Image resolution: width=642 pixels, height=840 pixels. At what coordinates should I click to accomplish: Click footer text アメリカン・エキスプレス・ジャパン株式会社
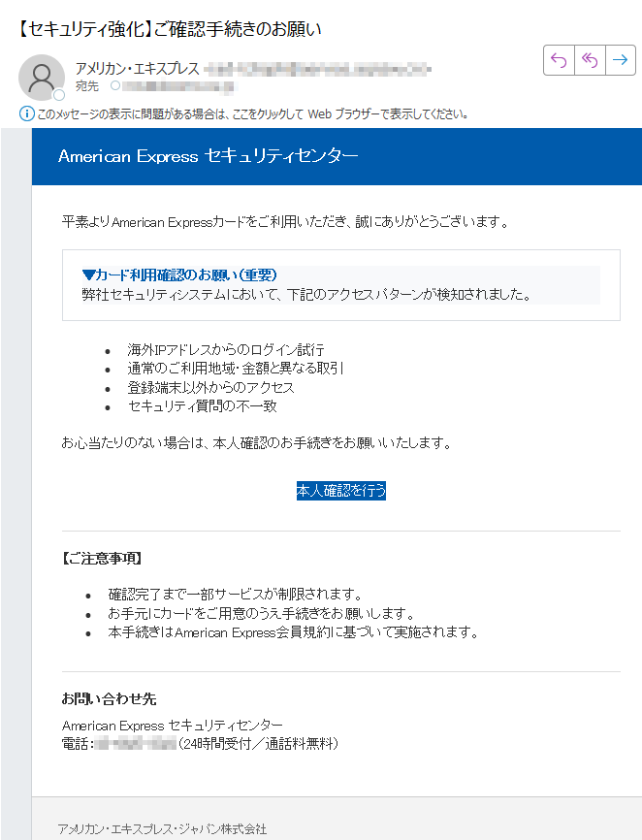tap(162, 828)
